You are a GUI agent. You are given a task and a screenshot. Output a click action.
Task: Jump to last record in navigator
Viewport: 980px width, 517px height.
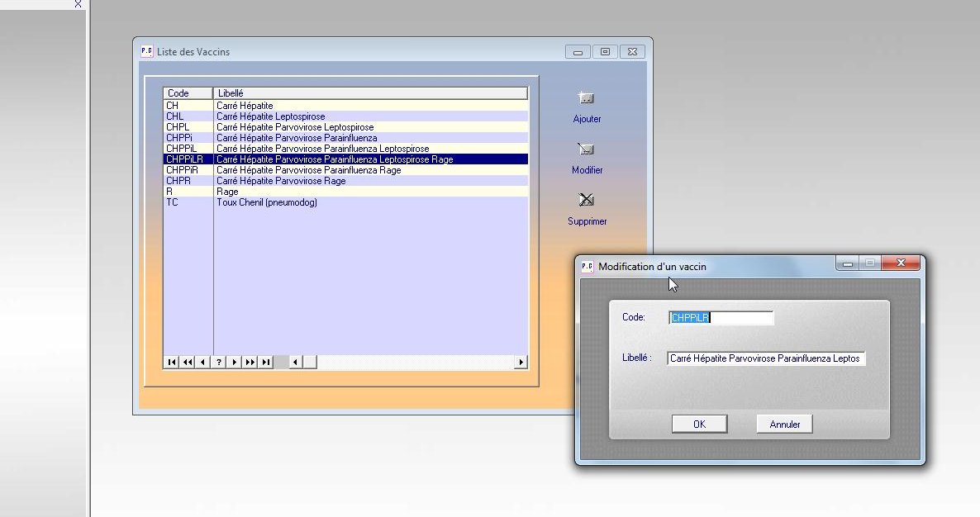click(266, 362)
